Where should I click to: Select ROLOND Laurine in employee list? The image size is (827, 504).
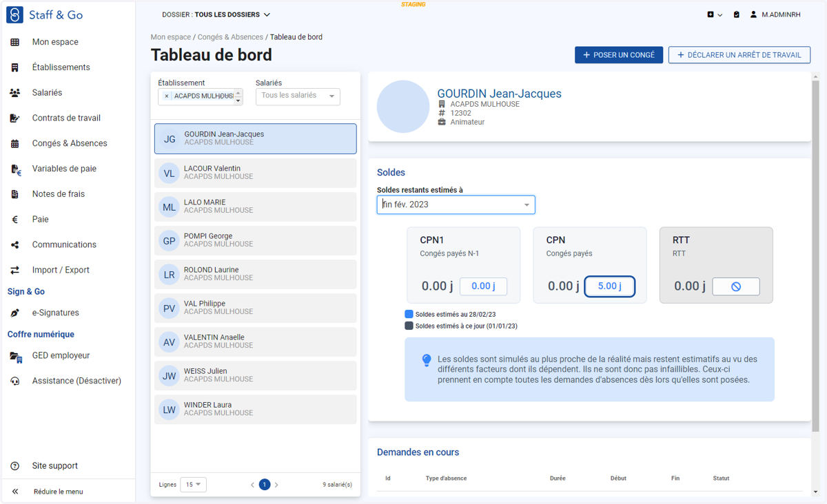tap(256, 274)
